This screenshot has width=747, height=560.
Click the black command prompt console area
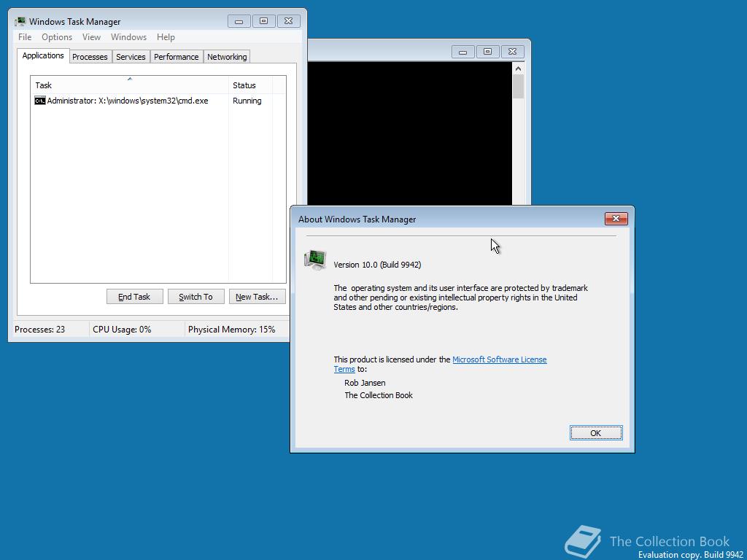pyautogui.click(x=410, y=133)
